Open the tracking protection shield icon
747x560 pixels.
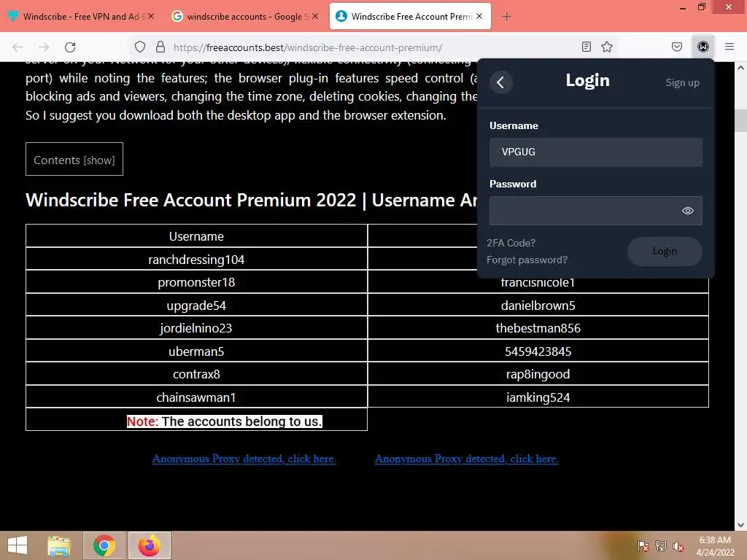139,47
